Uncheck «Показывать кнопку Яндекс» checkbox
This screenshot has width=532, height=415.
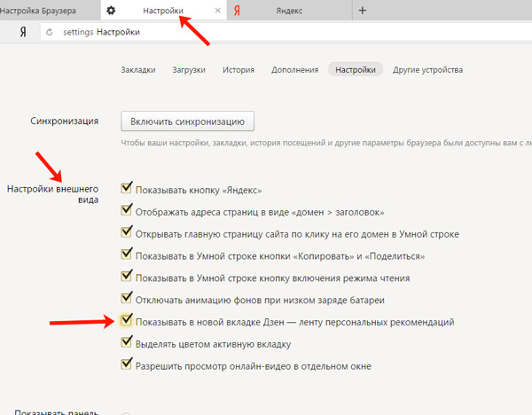point(127,190)
